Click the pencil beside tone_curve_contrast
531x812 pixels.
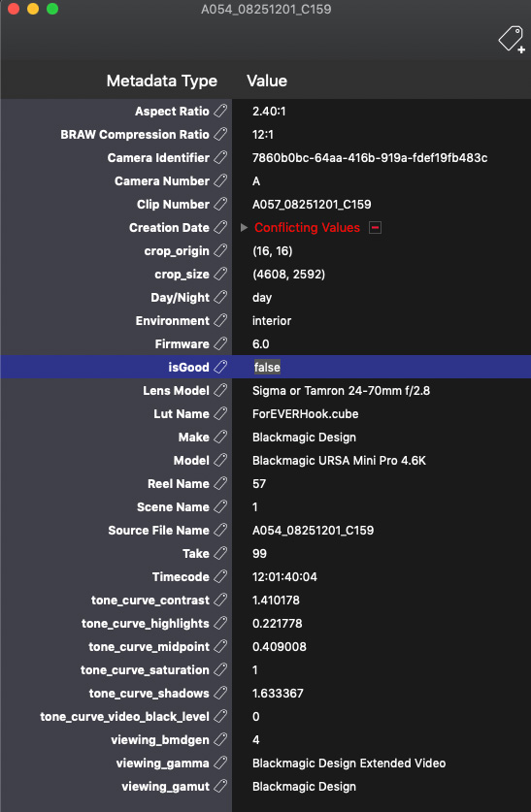click(x=220, y=601)
